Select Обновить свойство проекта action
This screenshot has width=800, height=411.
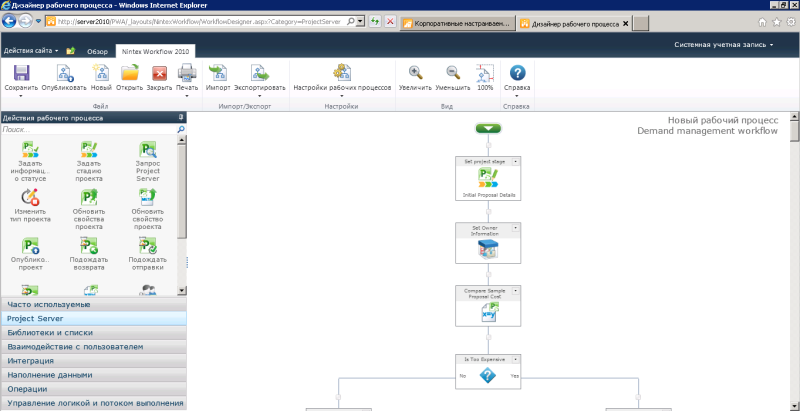(x=148, y=209)
